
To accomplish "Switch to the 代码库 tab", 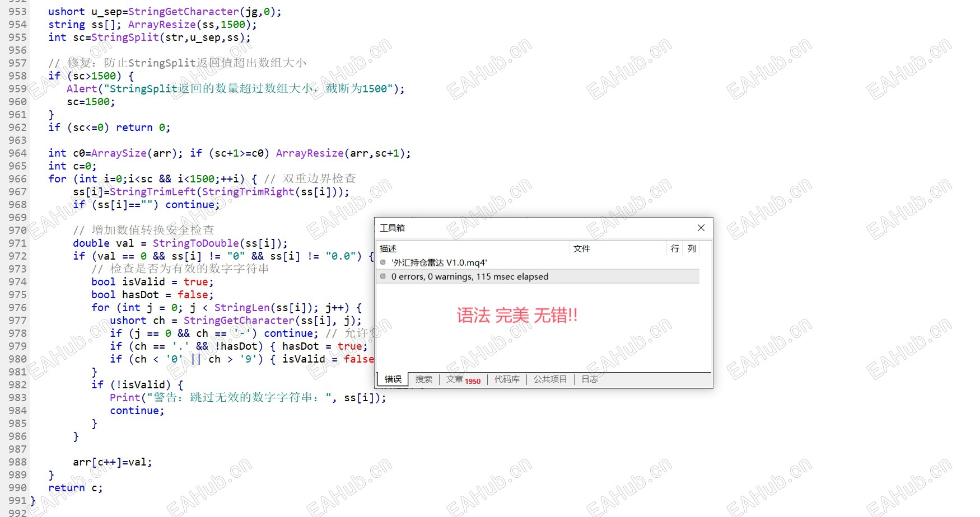I will pyautogui.click(x=507, y=379).
